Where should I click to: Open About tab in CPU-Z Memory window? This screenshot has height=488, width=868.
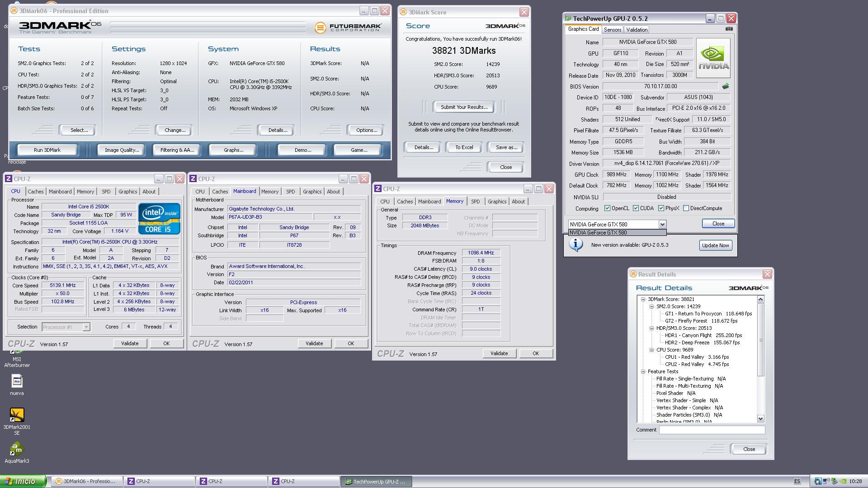coord(518,202)
